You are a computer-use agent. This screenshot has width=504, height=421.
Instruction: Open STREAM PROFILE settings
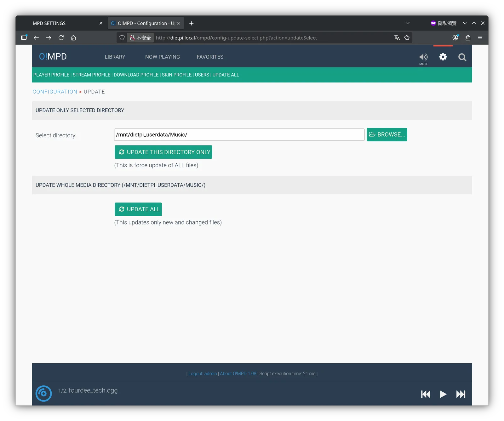tap(92, 75)
